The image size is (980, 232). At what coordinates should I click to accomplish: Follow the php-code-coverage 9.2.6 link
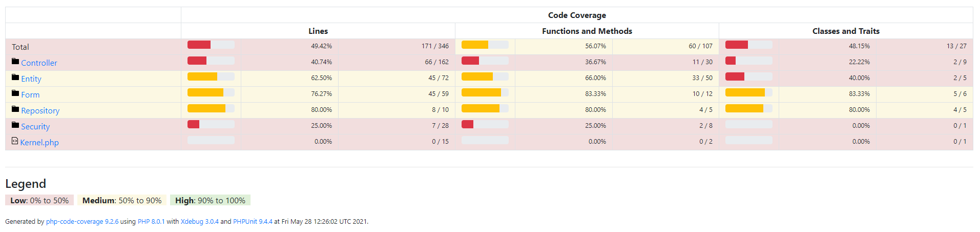point(82,222)
